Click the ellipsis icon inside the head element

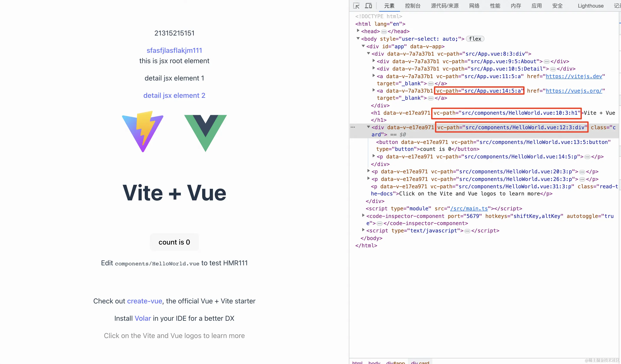click(384, 31)
